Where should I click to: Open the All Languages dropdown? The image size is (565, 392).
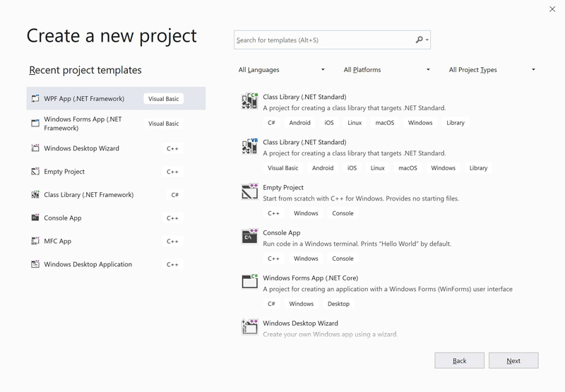(x=281, y=70)
